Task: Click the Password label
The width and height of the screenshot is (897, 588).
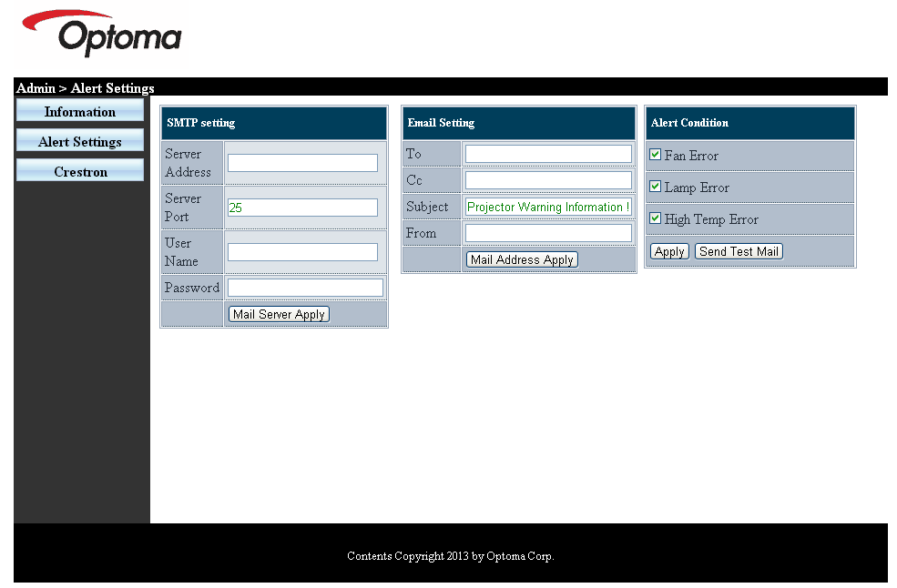Action: click(191, 288)
